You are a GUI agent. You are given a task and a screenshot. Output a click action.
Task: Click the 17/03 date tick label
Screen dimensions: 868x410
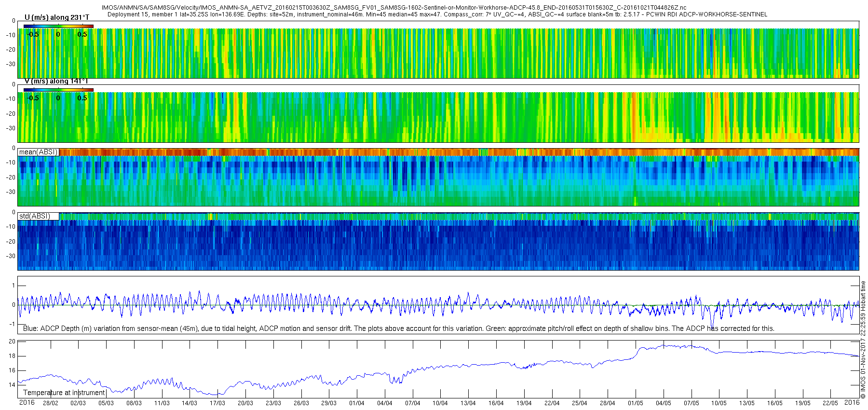pyautogui.click(x=217, y=403)
